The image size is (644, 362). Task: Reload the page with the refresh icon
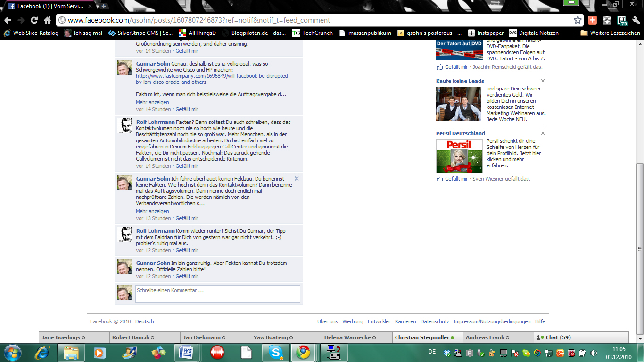click(34, 20)
